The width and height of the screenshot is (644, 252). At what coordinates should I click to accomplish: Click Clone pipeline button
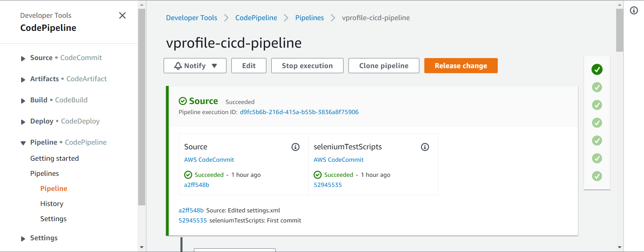coord(384,66)
